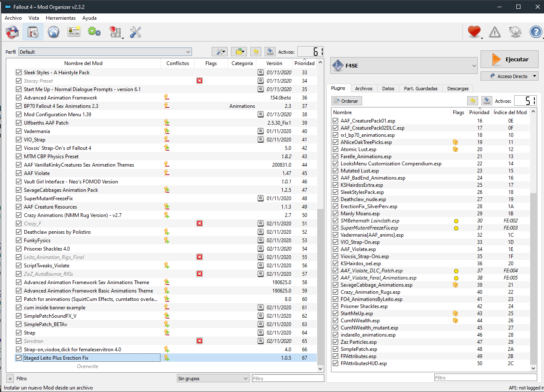
Task: Click the blue help question icon
Action: point(536,32)
